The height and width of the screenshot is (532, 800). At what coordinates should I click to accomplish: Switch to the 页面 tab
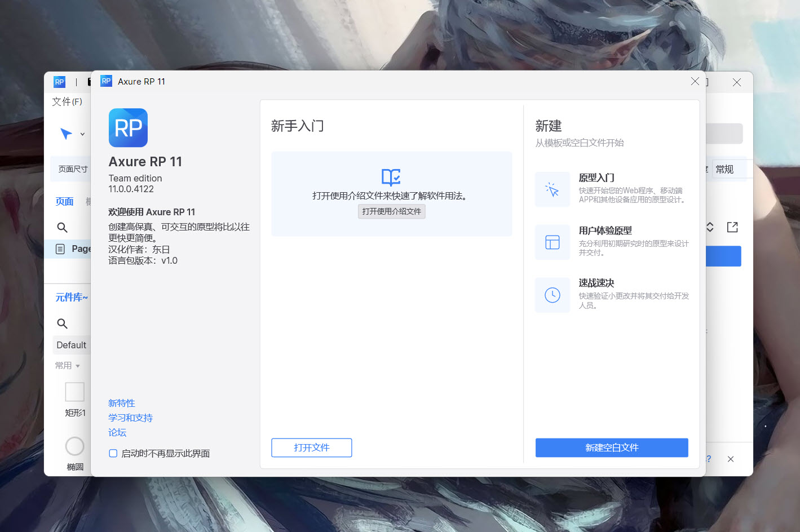[64, 201]
